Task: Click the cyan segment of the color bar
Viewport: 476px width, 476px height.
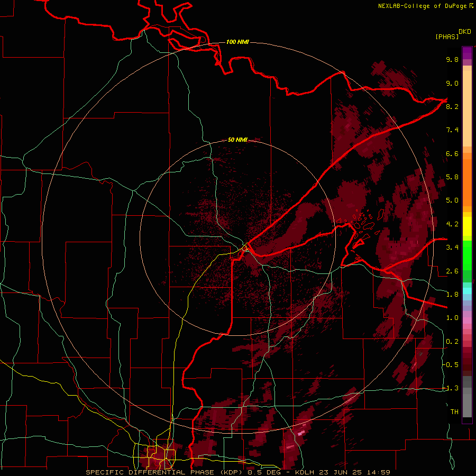Action: click(467, 291)
